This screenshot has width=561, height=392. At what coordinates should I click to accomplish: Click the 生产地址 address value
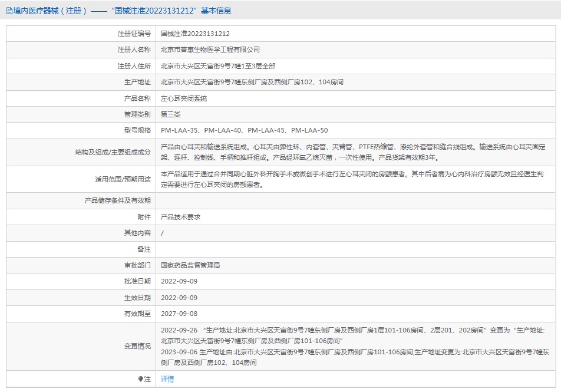click(252, 82)
